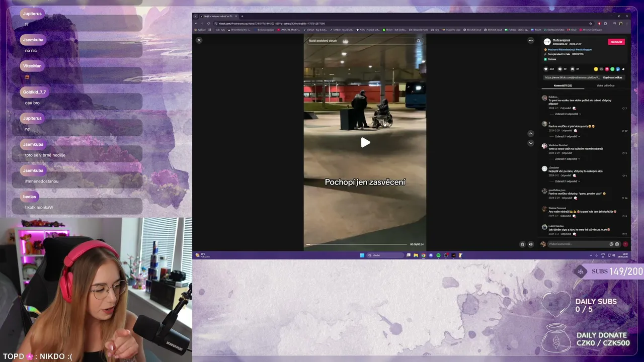Switch to the Komentáře (22) tab
The image size is (644, 362).
(563, 85)
